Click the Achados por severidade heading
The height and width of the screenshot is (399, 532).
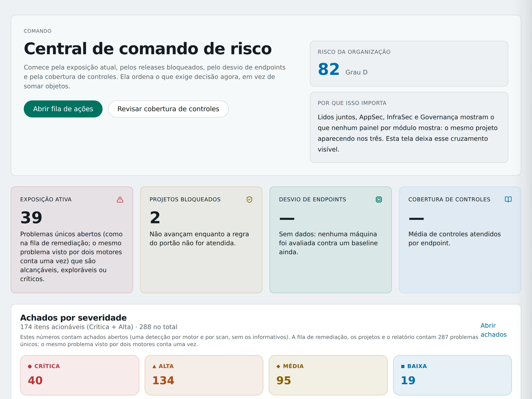coord(73,318)
